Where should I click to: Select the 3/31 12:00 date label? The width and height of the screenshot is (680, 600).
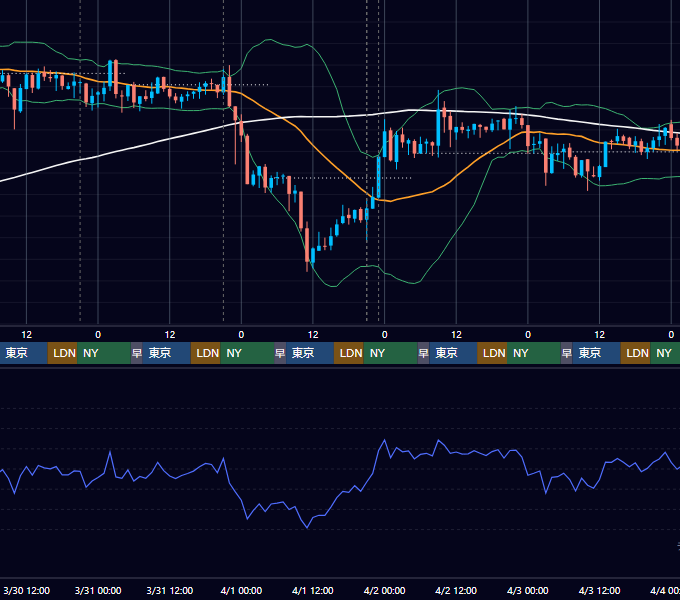[170, 590]
